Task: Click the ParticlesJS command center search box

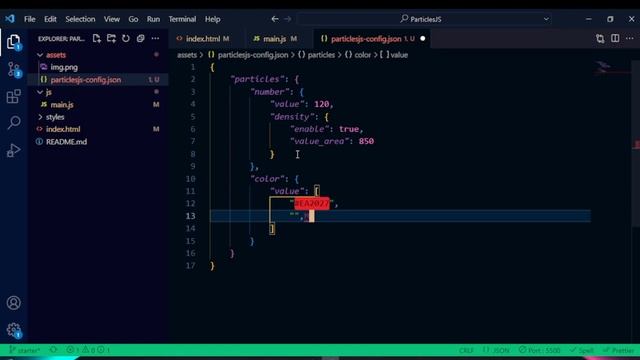Action: tap(424, 19)
